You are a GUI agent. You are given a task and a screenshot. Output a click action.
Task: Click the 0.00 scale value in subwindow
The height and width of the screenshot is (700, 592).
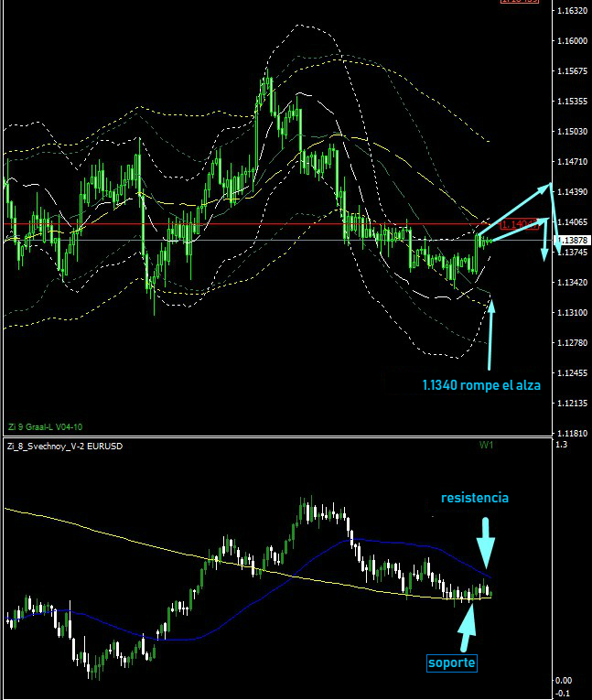click(x=565, y=680)
